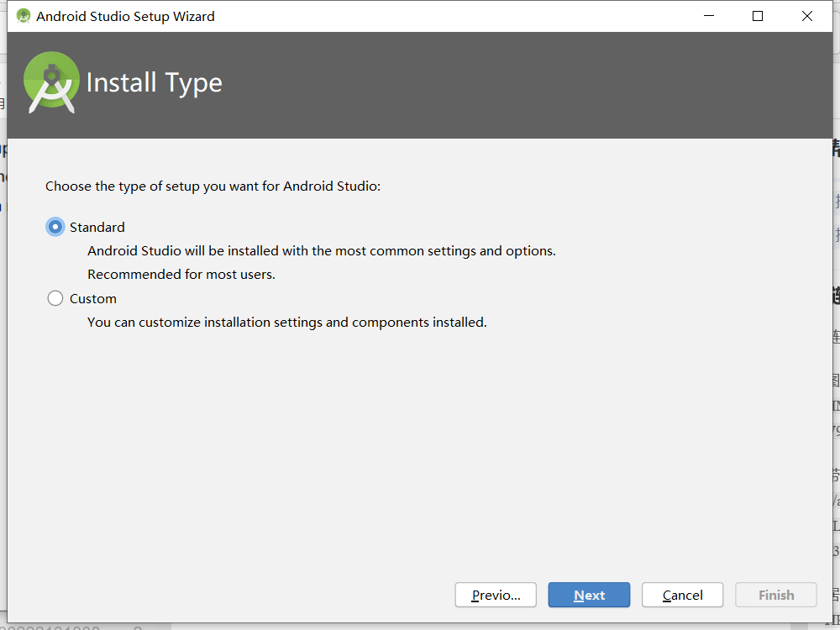840x630 pixels.
Task: Select the Standard radio button
Action: click(55, 227)
